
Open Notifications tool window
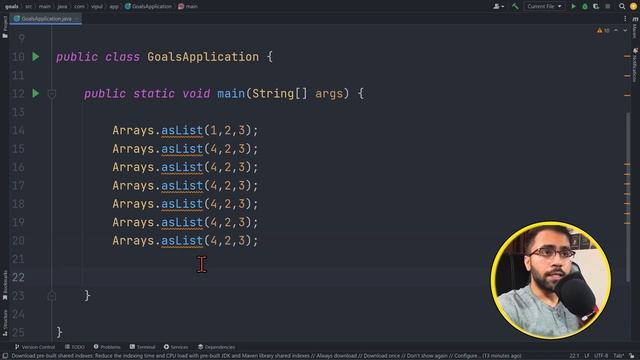click(635, 64)
